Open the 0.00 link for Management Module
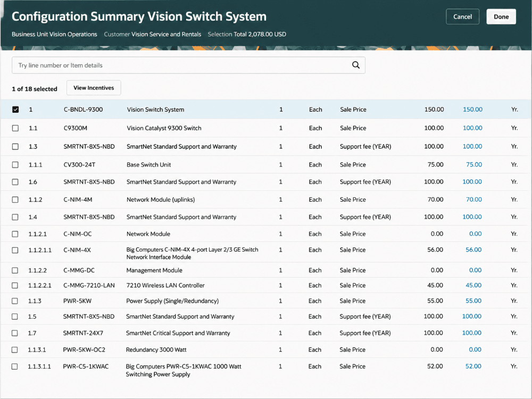Image resolution: width=532 pixels, height=399 pixels. click(475, 270)
